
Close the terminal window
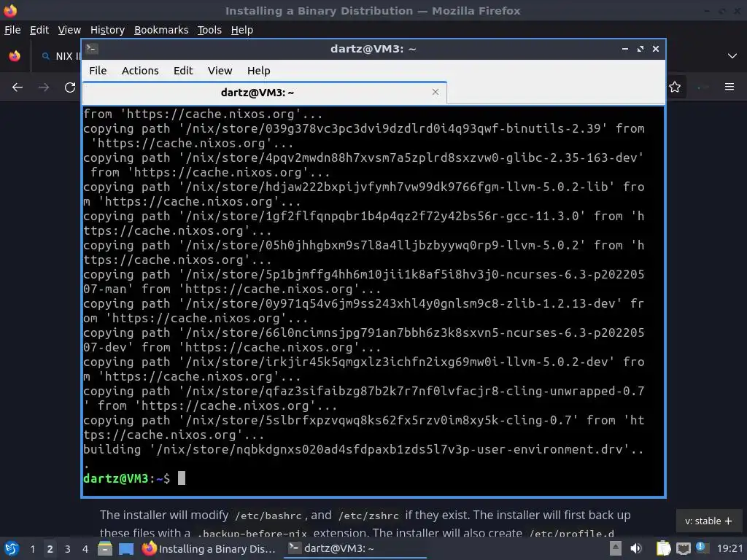656,49
